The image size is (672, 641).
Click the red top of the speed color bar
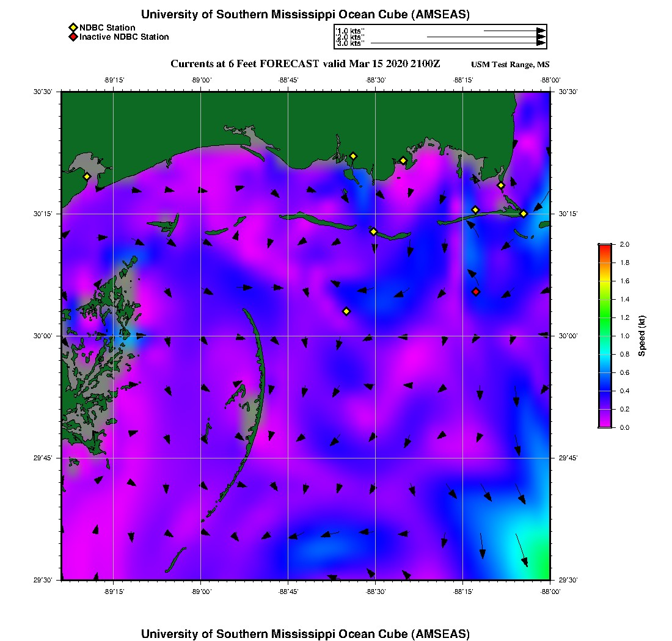tap(605, 247)
